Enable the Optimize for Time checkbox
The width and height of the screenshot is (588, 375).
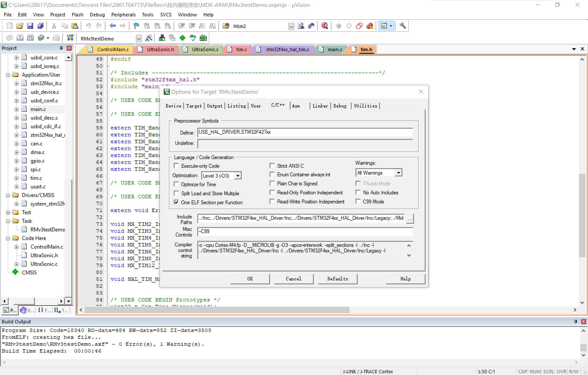click(x=176, y=184)
